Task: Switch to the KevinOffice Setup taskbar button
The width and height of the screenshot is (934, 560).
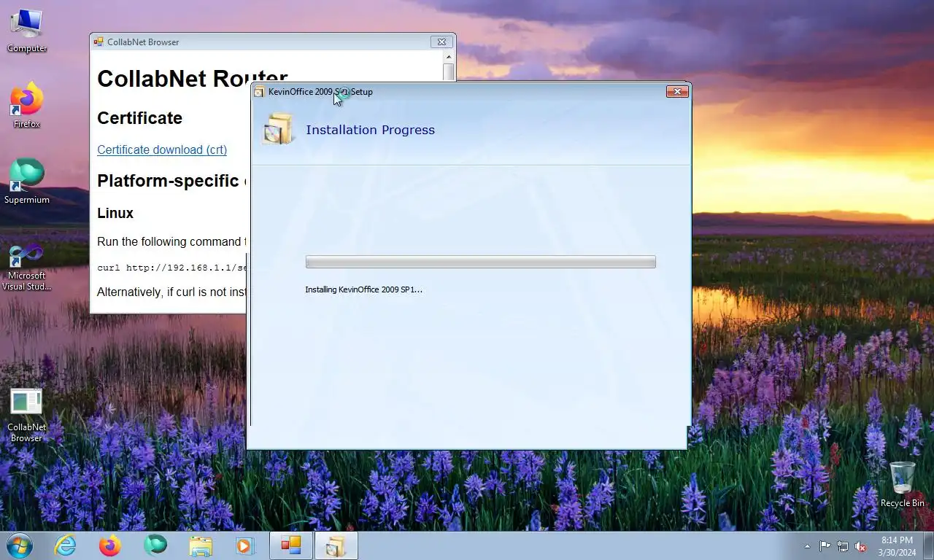Action: [x=336, y=545]
